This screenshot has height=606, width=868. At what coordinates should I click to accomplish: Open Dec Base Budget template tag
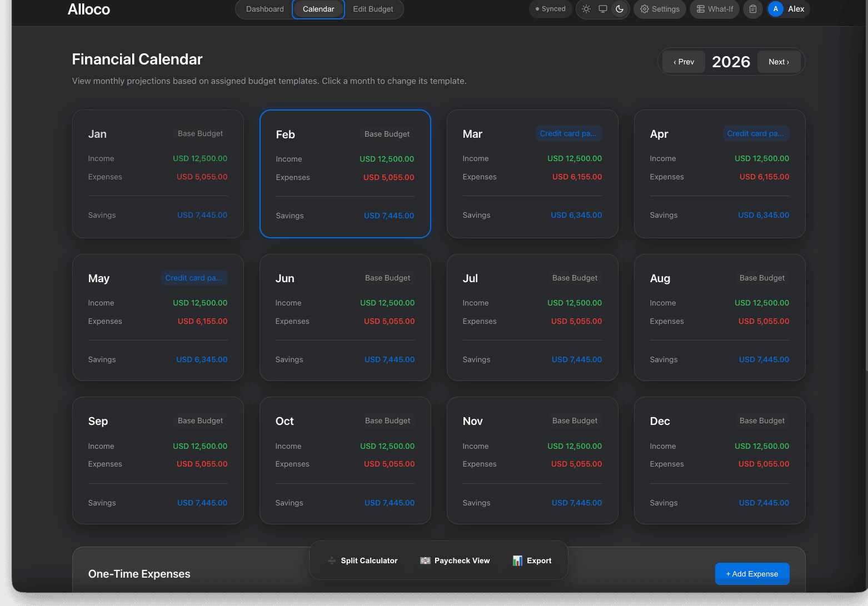coord(762,420)
